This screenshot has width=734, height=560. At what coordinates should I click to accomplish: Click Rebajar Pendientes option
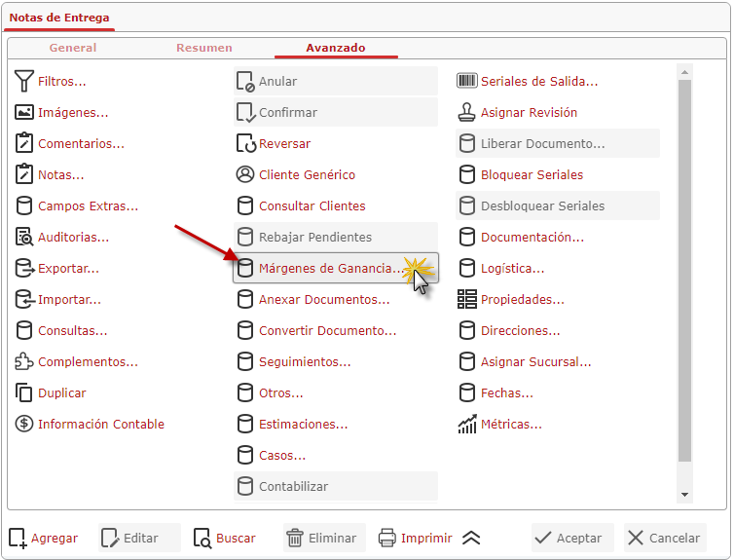click(x=336, y=237)
